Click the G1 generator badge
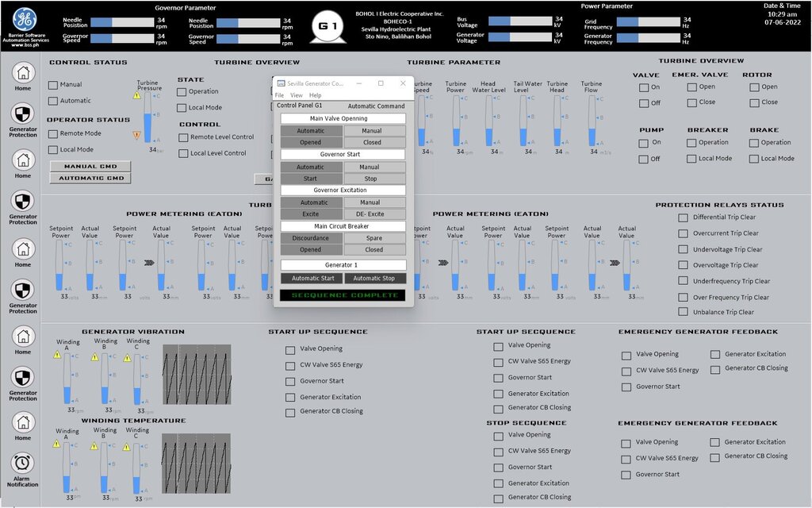Screen dimensions: 812x508 coord(324,26)
